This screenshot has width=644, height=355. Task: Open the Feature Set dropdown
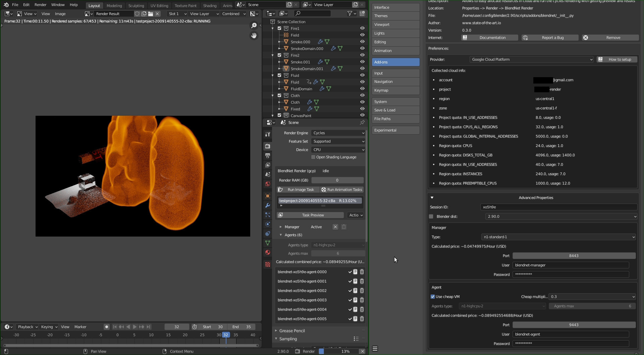338,141
